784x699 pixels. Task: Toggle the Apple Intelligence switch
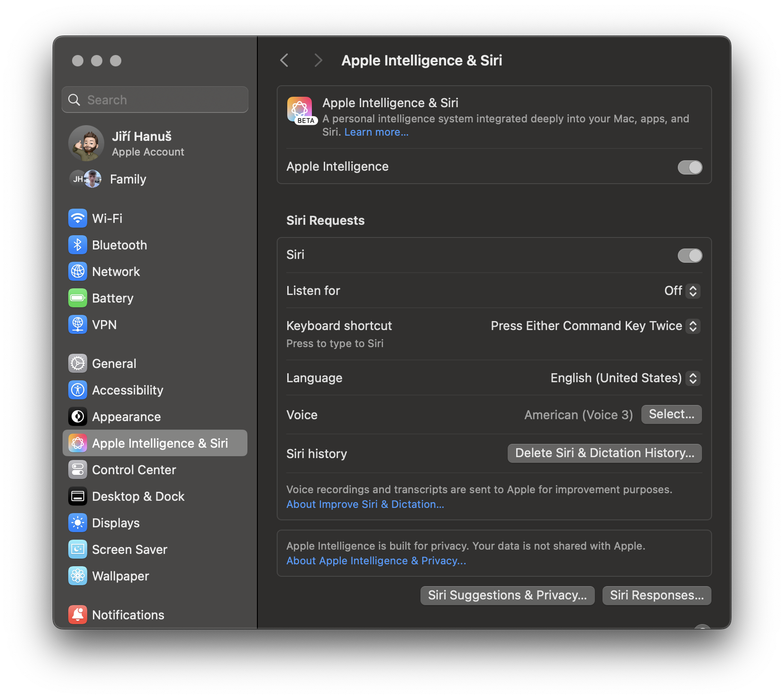coord(690,167)
